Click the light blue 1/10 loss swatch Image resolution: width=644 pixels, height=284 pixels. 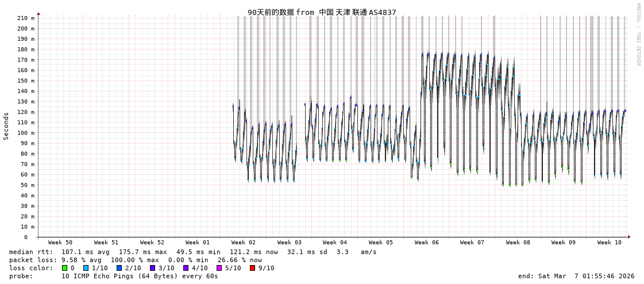86,268
